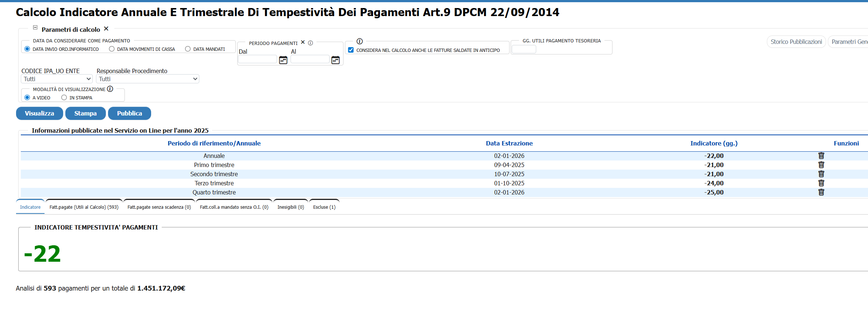The height and width of the screenshot is (318, 868).
Task: Delete the Terzo trimestre indicator row
Action: coord(821,183)
